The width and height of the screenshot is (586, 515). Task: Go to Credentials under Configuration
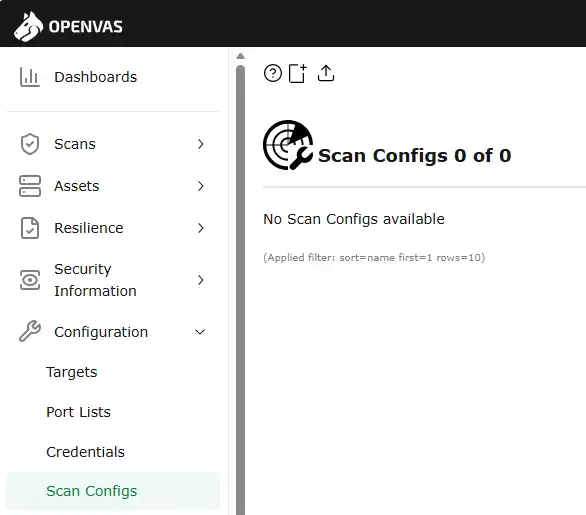pos(85,452)
